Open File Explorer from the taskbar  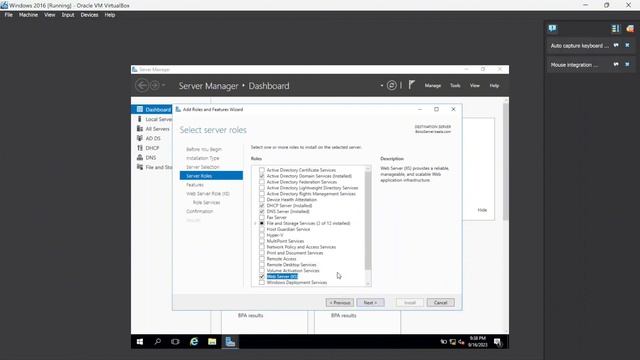tap(212, 342)
